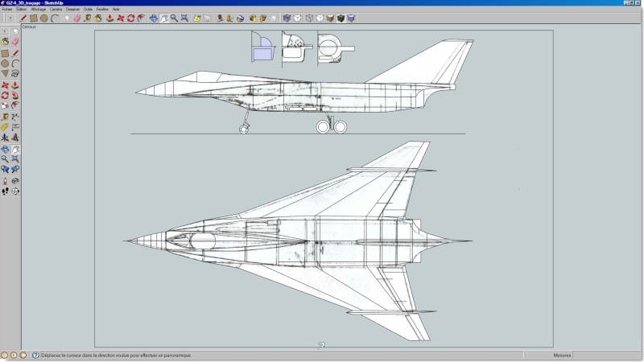Choose the Protractor tool

[5, 127]
